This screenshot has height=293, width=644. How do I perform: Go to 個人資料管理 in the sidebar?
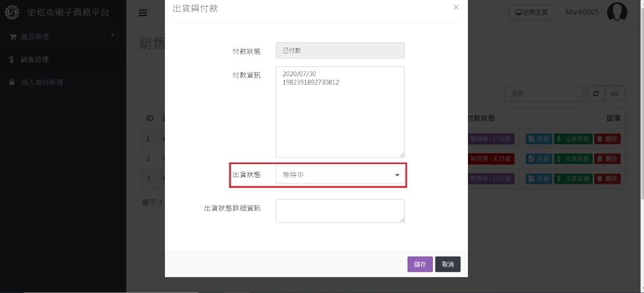click(42, 82)
